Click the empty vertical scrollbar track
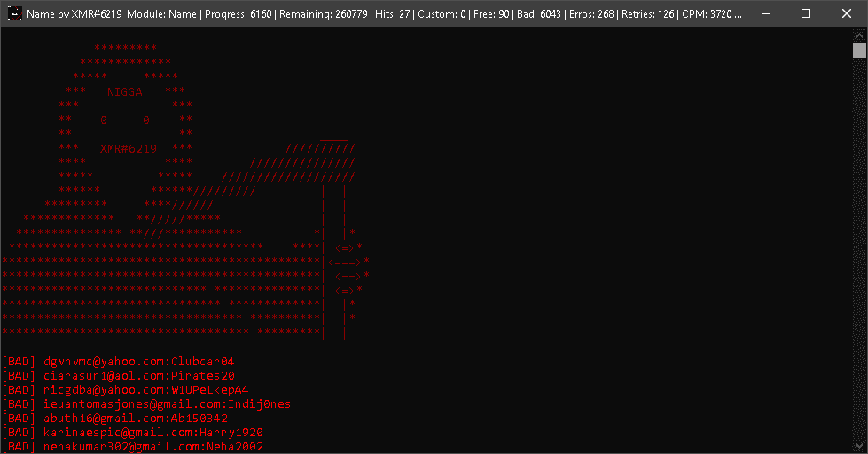Viewport: 868px width, 454px height. [859, 249]
